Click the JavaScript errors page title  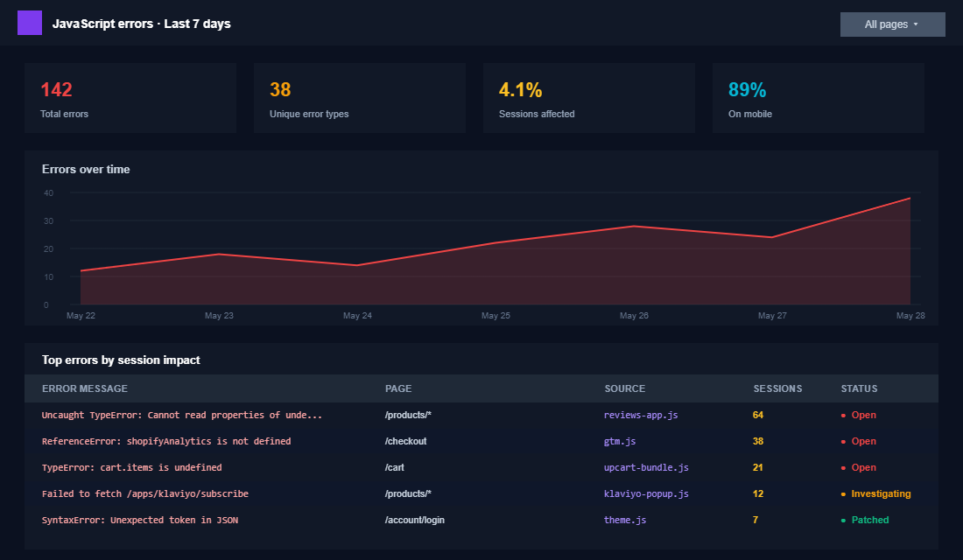(141, 24)
